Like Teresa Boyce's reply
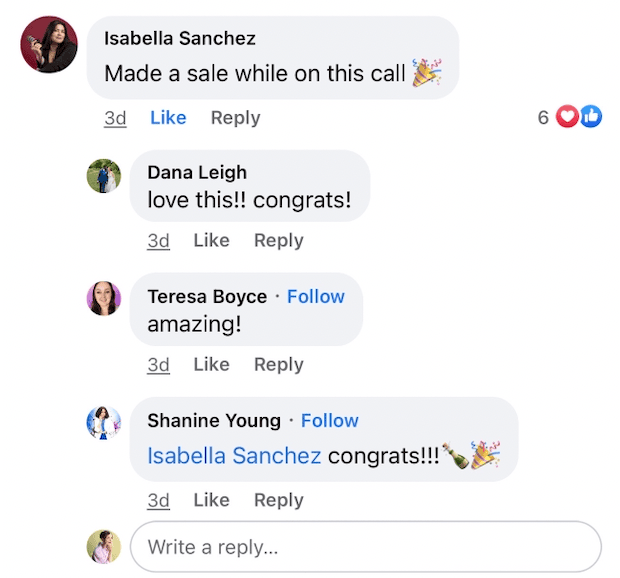 pos(211,365)
